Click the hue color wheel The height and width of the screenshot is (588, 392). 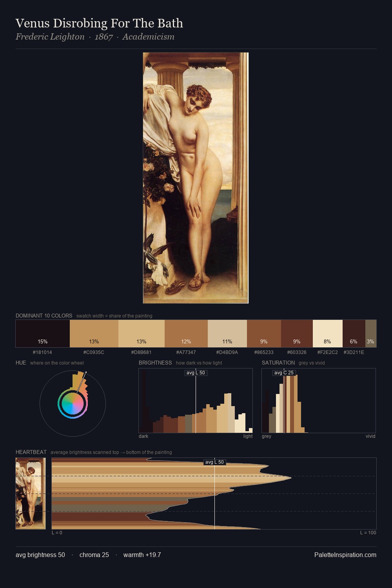(73, 403)
